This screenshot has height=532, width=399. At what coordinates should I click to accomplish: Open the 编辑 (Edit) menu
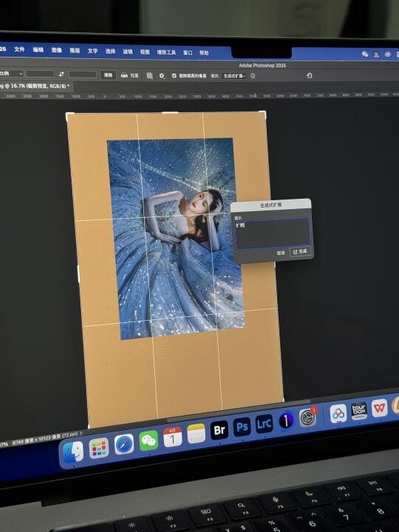click(38, 50)
